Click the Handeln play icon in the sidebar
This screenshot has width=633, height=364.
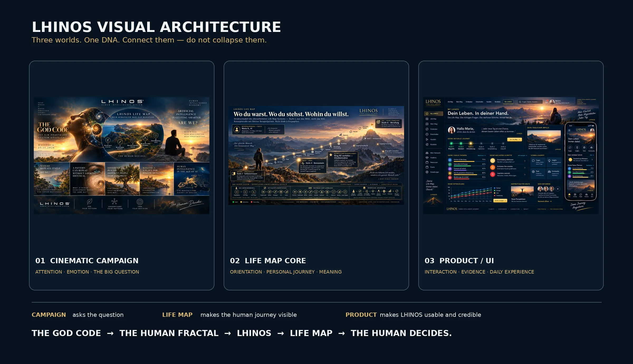[x=427, y=139]
